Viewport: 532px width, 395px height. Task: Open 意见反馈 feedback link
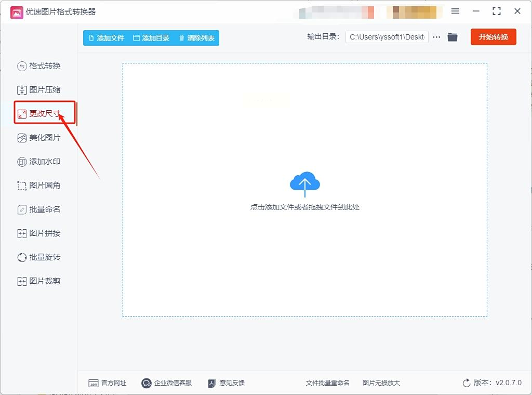pyautogui.click(x=226, y=383)
